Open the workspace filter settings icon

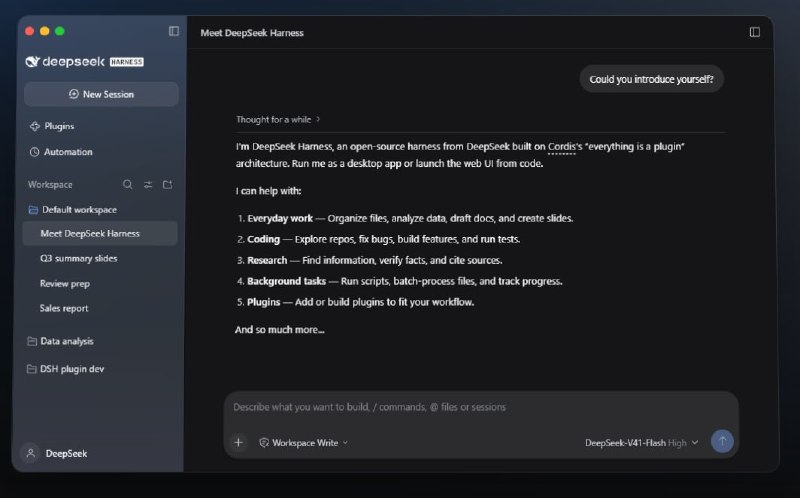point(148,185)
